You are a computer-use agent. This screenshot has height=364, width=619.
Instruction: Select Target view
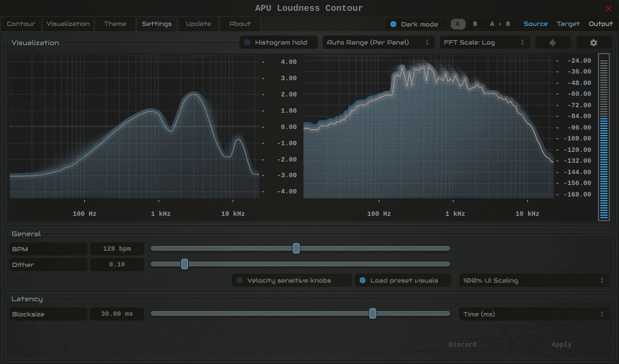(x=568, y=24)
